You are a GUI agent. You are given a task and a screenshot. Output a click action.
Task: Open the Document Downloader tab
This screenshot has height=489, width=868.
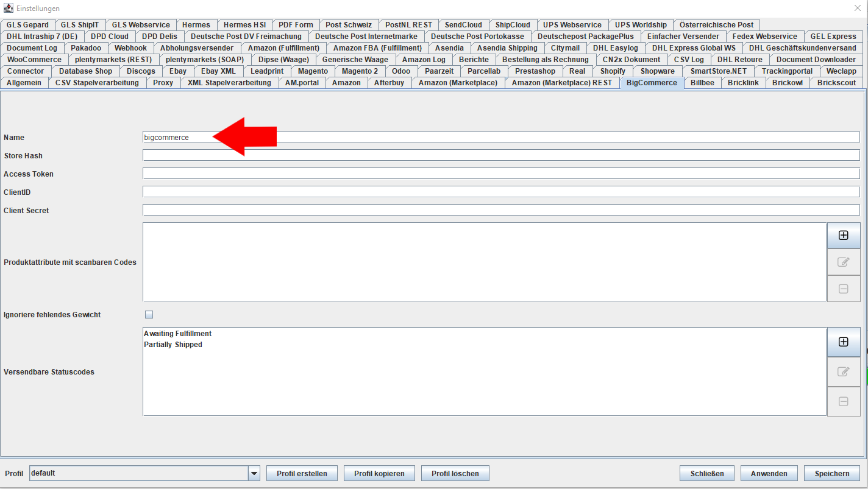coord(816,60)
